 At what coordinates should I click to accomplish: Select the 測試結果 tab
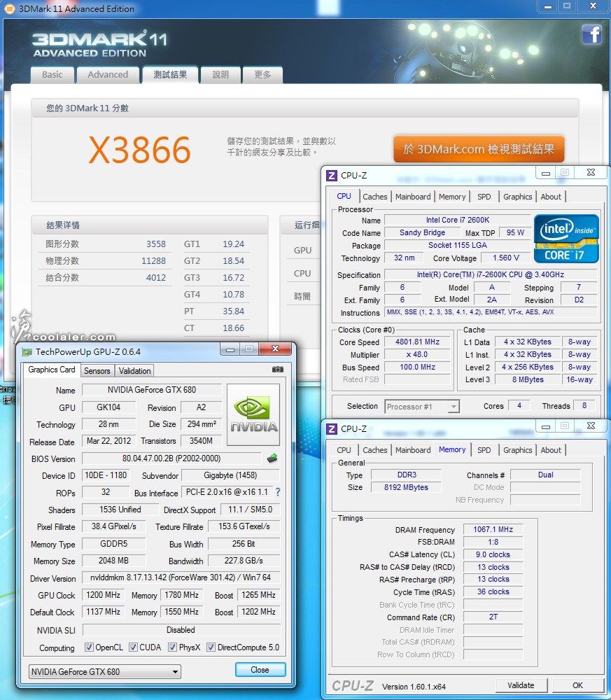tap(170, 75)
